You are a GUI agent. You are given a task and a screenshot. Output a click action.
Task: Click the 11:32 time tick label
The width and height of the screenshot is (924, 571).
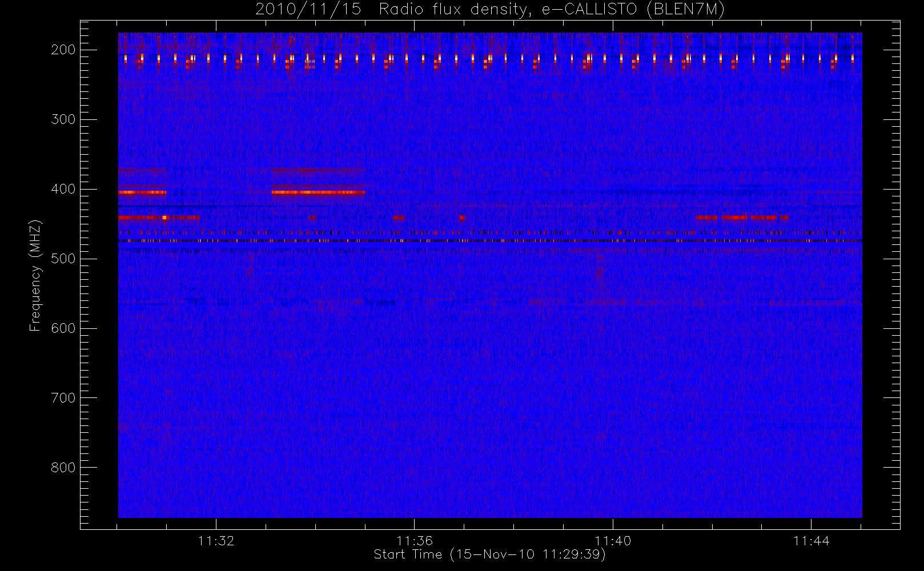(x=216, y=541)
